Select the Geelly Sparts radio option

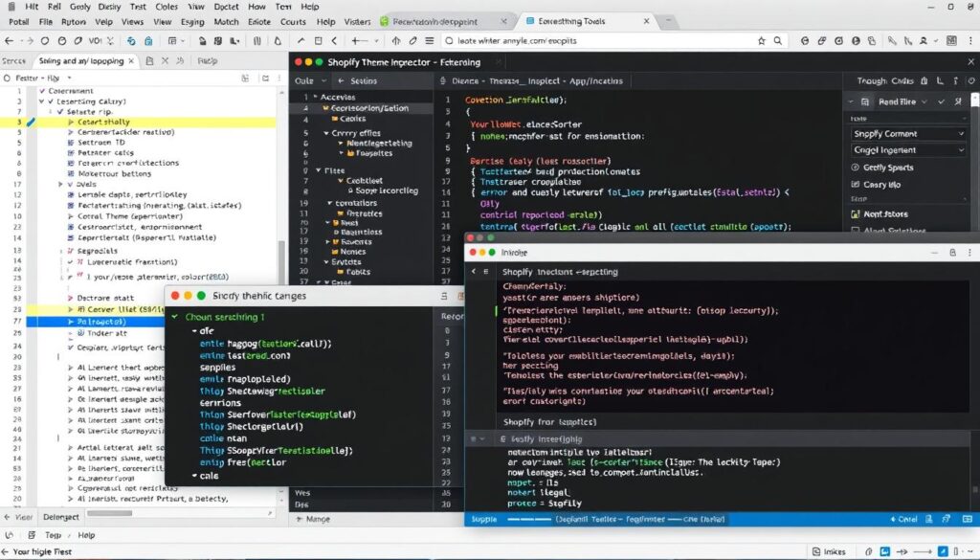click(855, 168)
